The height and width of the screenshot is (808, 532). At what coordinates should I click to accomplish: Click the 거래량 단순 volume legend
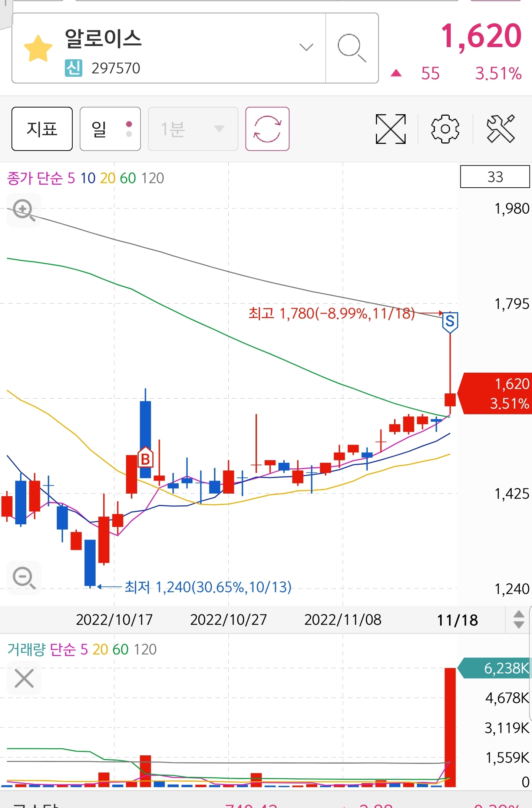click(x=41, y=649)
